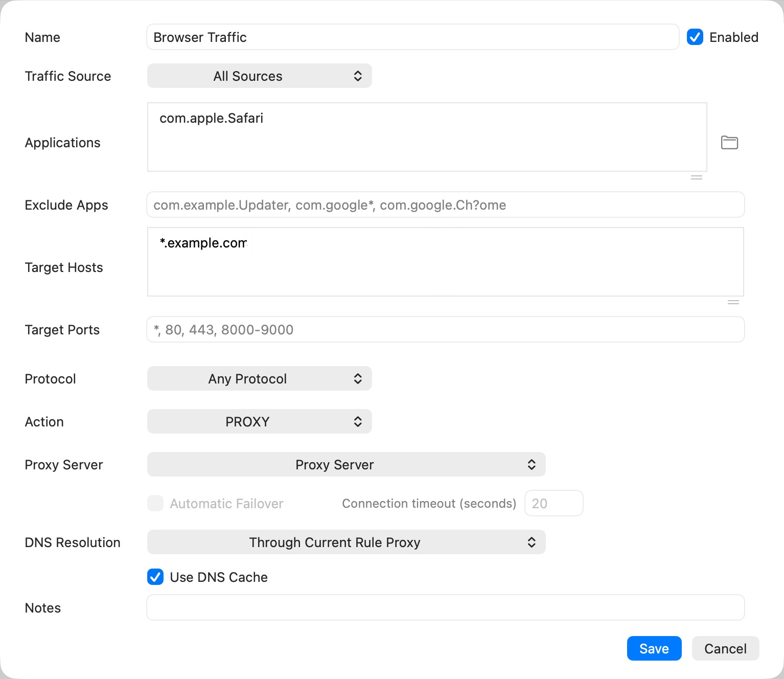Click the Notes input field
This screenshot has width=784, height=679.
pos(445,607)
